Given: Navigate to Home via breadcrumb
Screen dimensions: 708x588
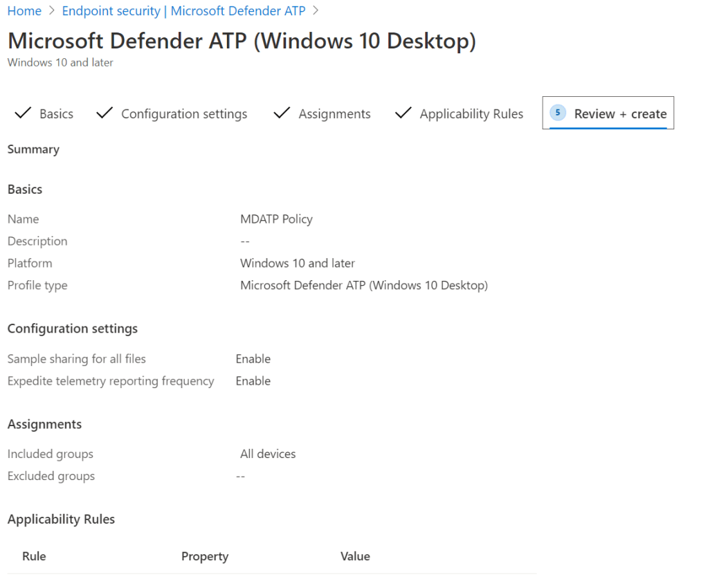Looking at the screenshot, I should click(x=24, y=11).
